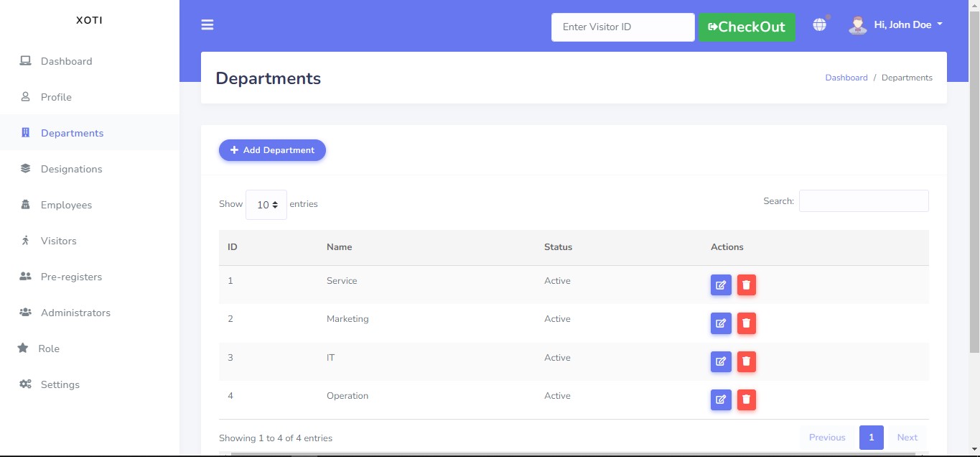Focus the Enter Visitor ID field

point(622,27)
